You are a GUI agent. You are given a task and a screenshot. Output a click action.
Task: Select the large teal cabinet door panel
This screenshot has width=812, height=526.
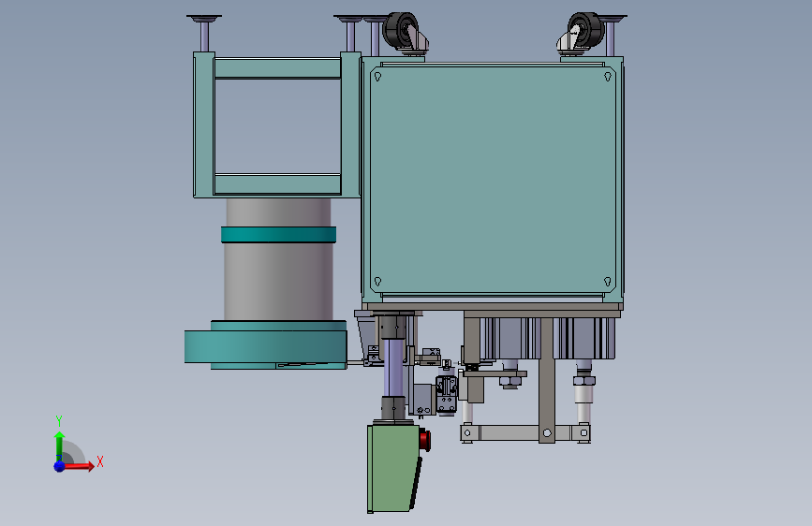(493, 179)
